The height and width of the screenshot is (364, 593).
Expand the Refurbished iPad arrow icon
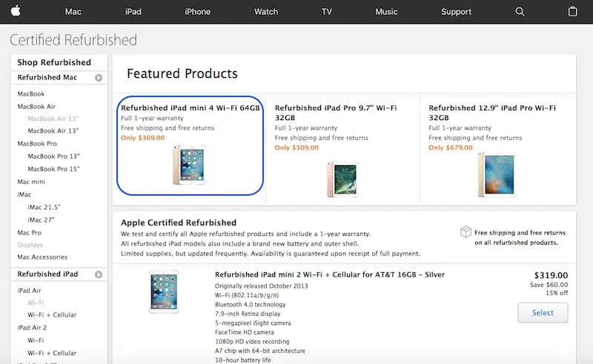pyautogui.click(x=99, y=274)
